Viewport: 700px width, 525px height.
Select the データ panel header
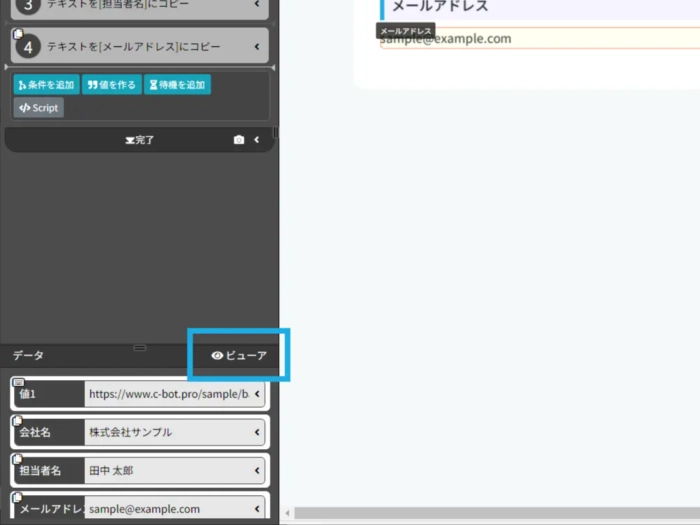[x=28, y=355]
